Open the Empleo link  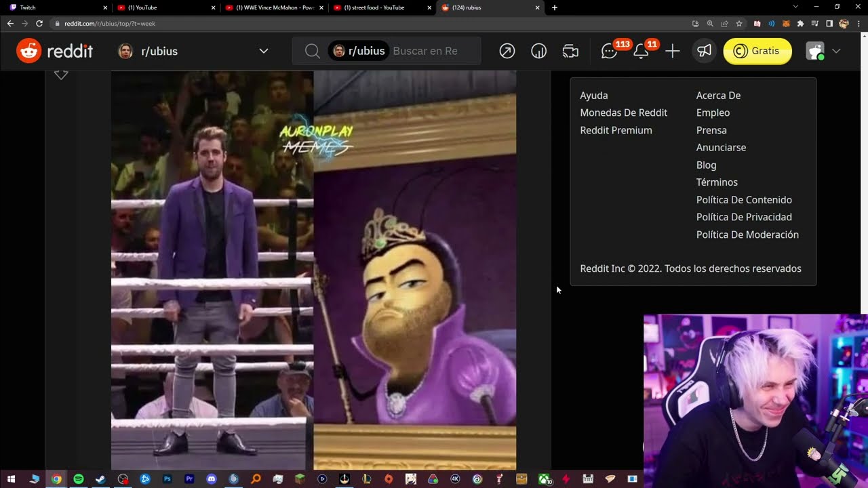(713, 113)
